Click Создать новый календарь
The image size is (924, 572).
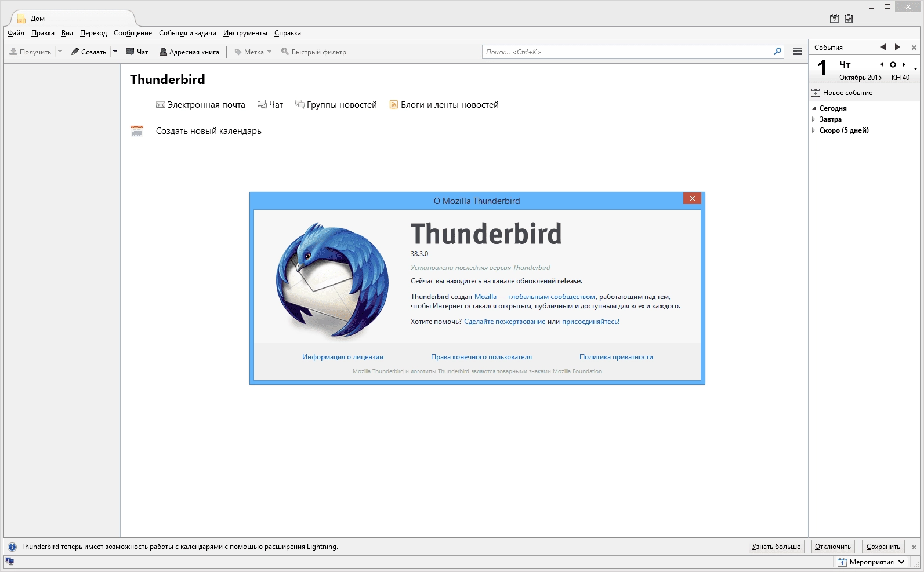click(209, 131)
